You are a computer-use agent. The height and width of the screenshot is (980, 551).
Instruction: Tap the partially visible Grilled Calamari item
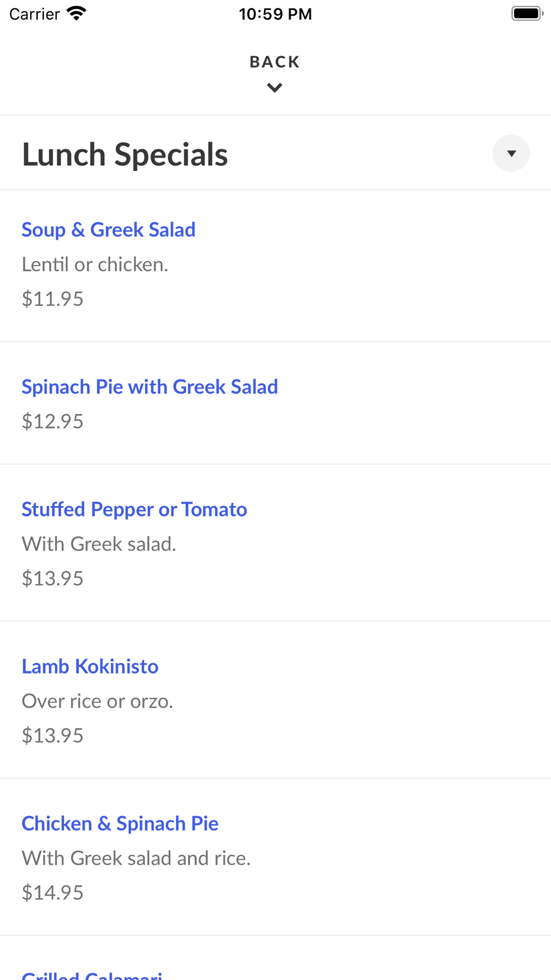click(x=92, y=974)
